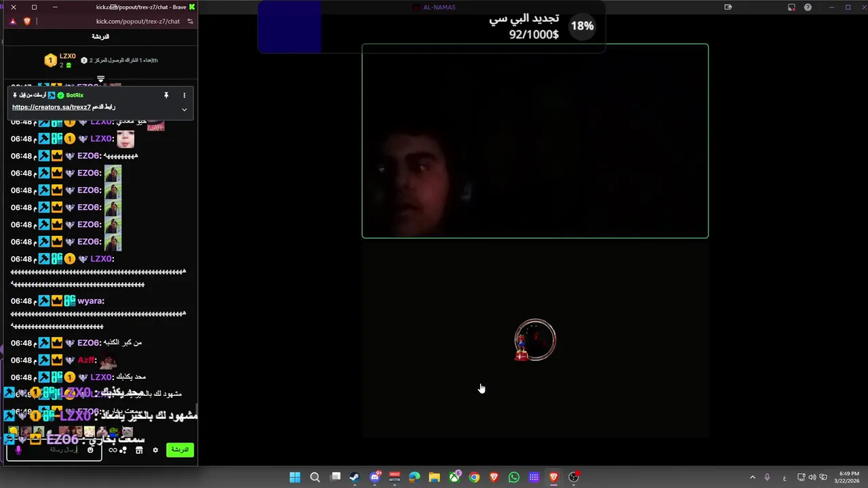Click the circular avatar overlay below webcam
868x488 pixels.
coord(535,340)
